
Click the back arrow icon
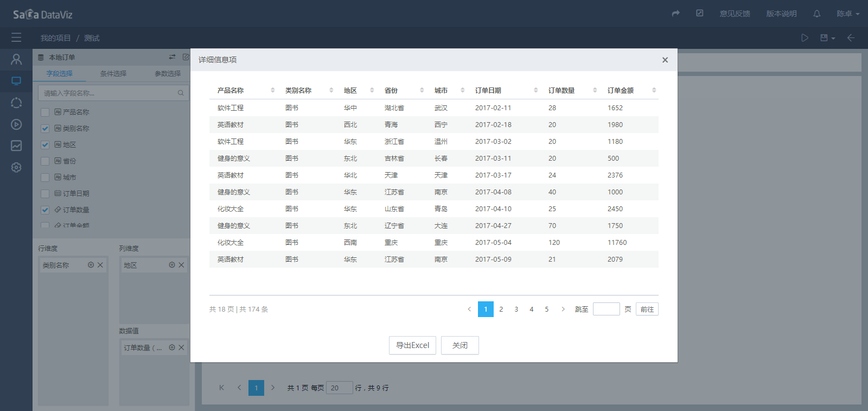(x=851, y=37)
